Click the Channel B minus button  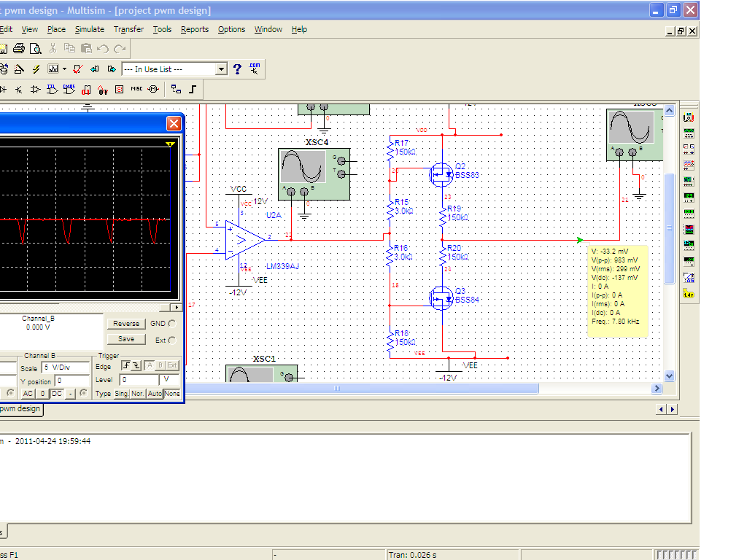[x=71, y=393]
